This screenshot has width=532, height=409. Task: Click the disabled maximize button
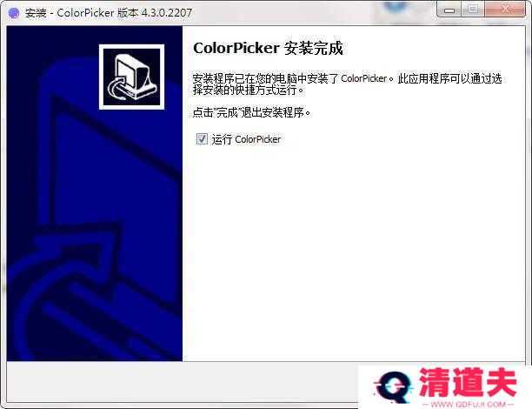(x=473, y=10)
